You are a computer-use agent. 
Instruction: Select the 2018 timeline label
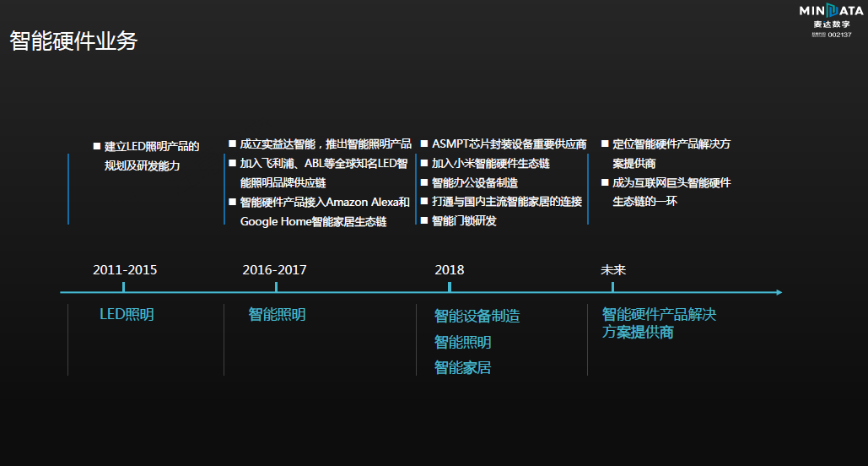pyautogui.click(x=450, y=270)
